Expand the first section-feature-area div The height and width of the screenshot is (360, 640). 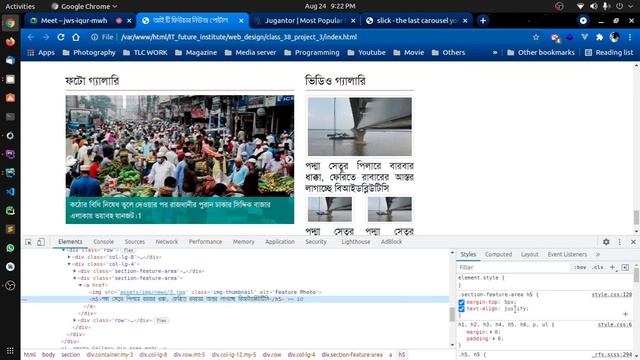75,271
